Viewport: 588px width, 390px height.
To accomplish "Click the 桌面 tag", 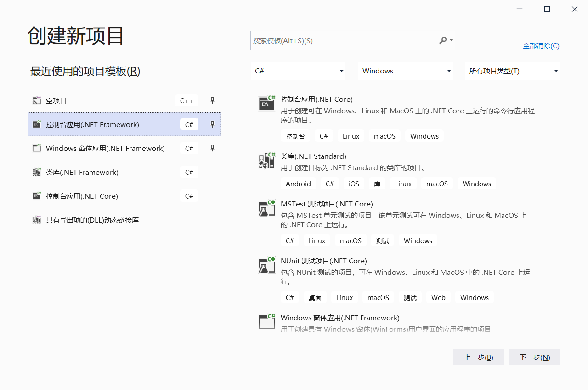I will [x=315, y=297].
